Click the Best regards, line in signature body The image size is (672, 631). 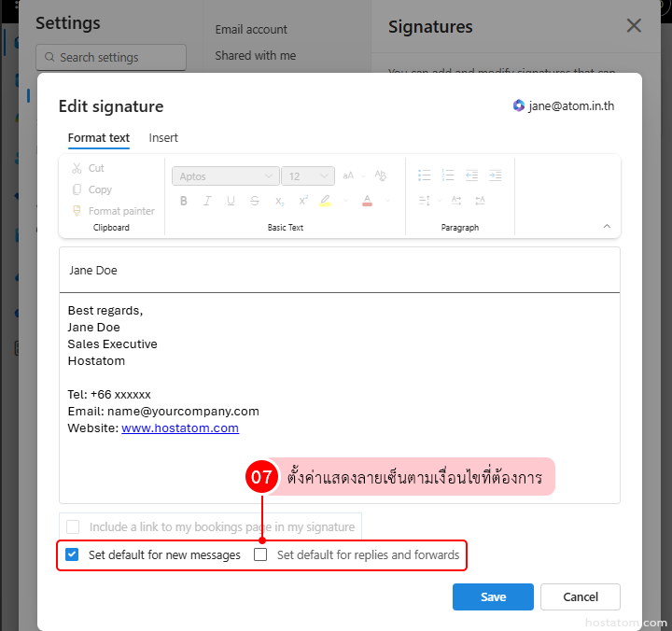[105, 310]
